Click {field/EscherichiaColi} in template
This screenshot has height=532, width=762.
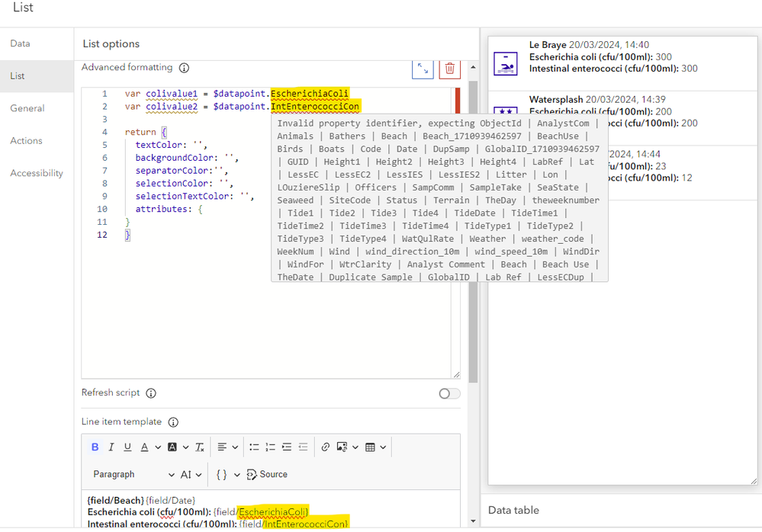tap(262, 512)
